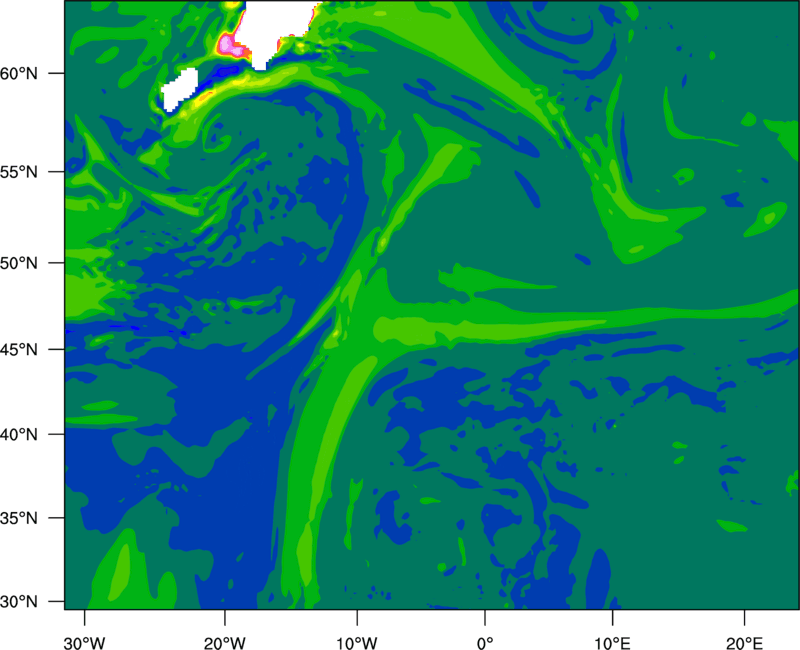
Task: Click the 45°N latitude label
Action: tap(19, 349)
